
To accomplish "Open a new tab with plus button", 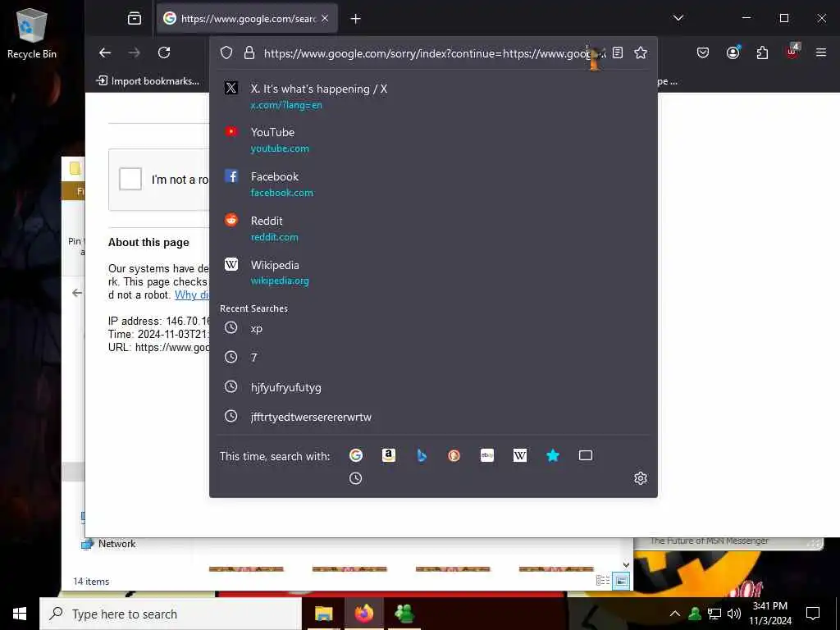I will pos(356,19).
